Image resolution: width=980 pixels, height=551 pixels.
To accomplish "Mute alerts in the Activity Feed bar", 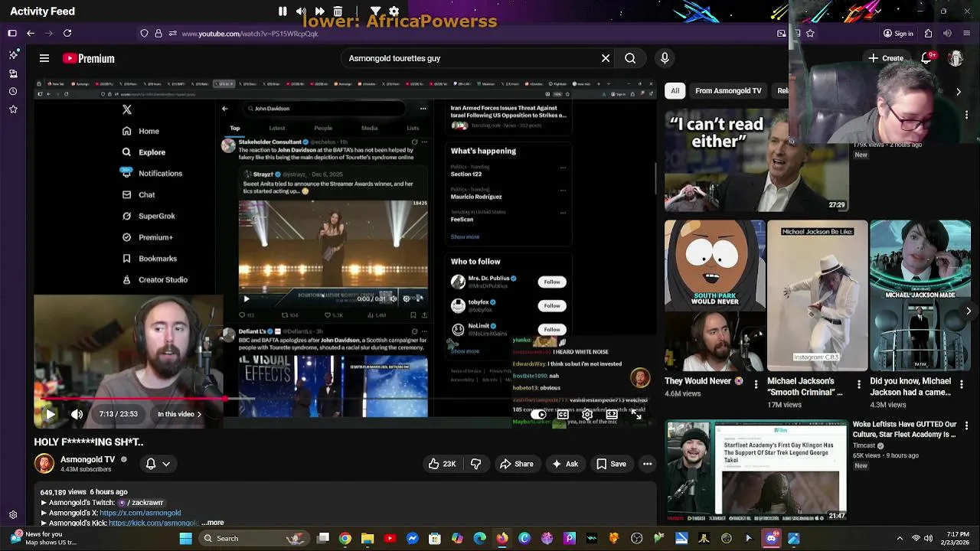I will click(301, 11).
